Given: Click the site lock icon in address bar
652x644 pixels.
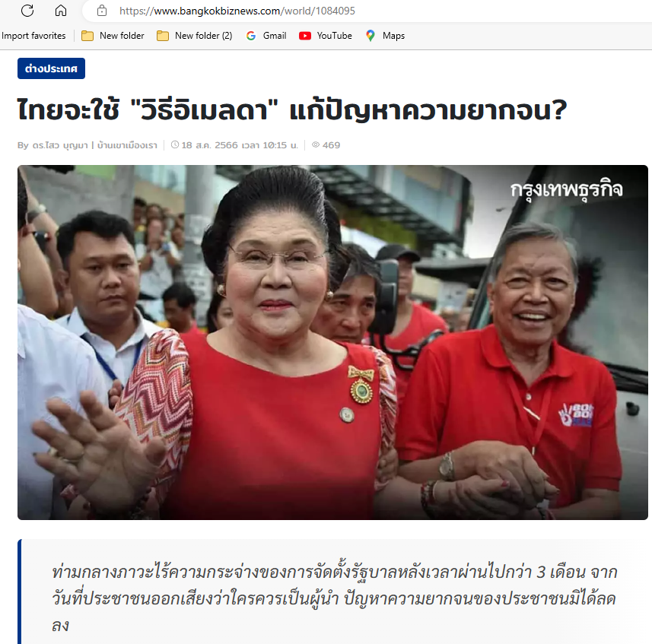Looking at the screenshot, I should tap(102, 11).
